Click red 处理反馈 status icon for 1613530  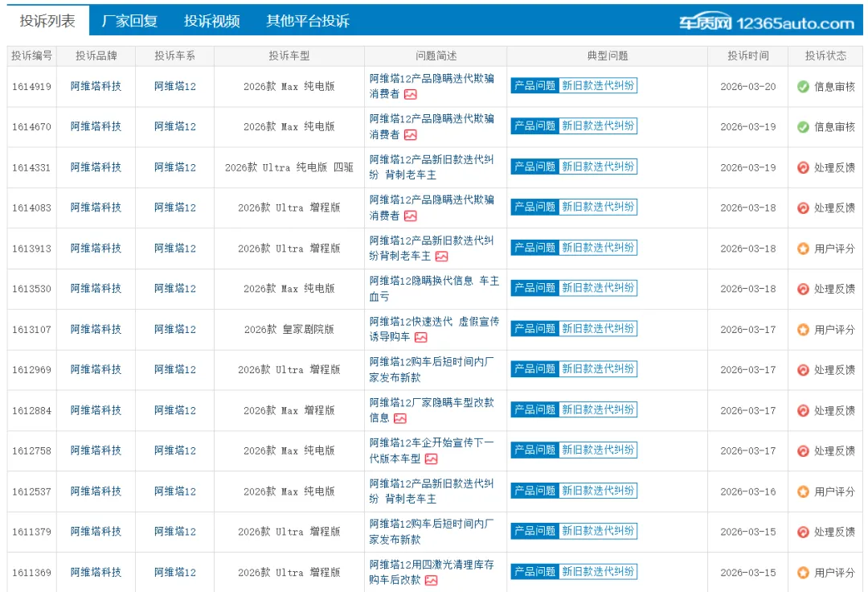803,289
